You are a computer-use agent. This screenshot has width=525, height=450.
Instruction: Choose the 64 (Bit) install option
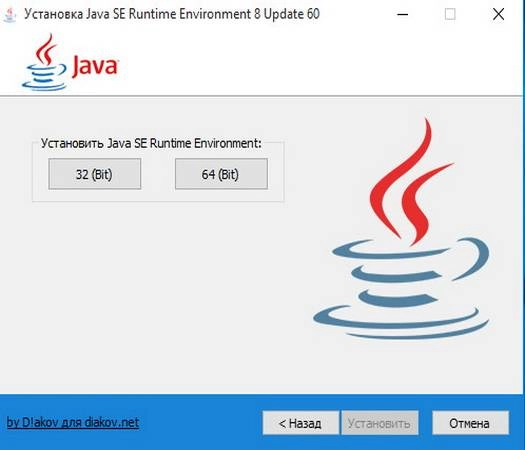coord(221,174)
